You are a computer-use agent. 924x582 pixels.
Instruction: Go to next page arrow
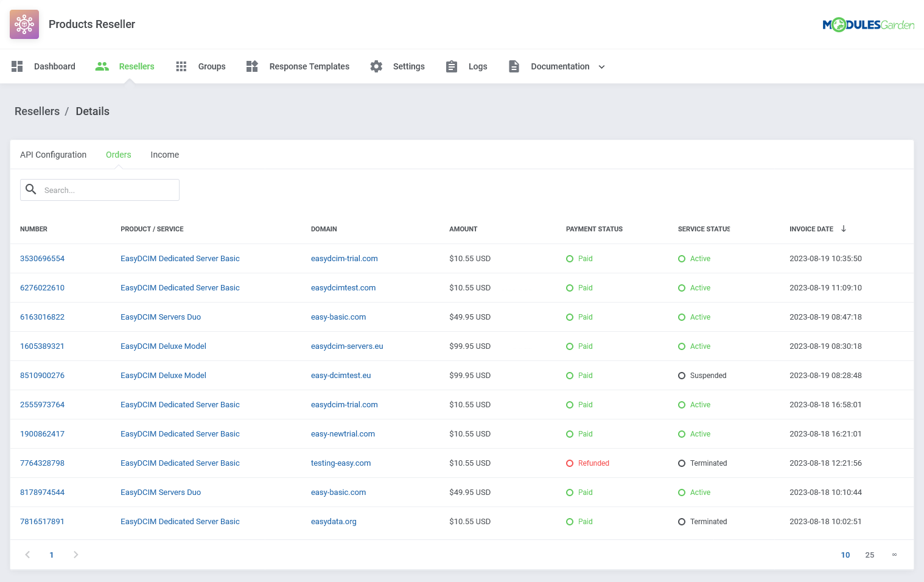tap(75, 555)
